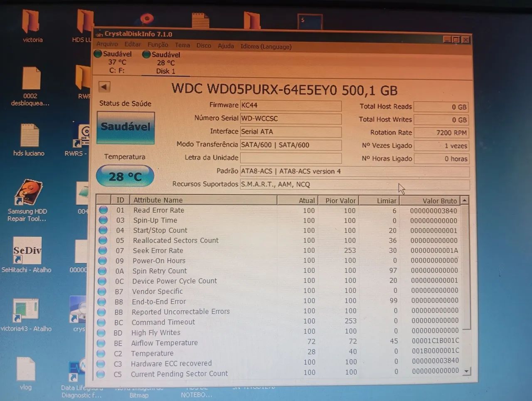Open the Editar menu

pyautogui.click(x=133, y=44)
